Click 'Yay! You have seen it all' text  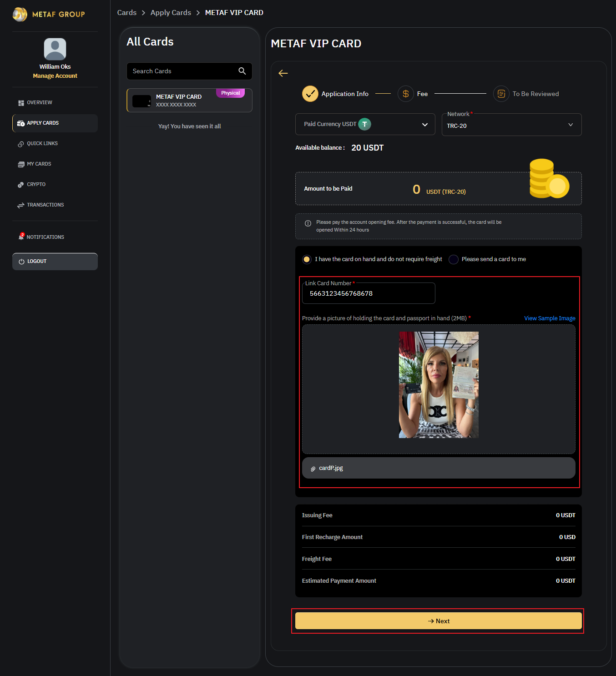coord(189,126)
